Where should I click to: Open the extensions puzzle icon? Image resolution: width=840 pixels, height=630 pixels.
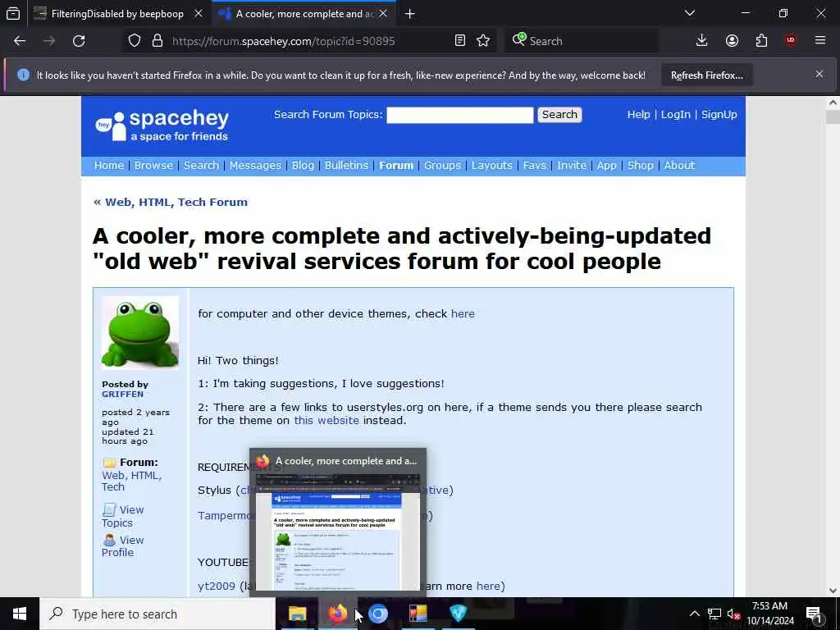761,41
